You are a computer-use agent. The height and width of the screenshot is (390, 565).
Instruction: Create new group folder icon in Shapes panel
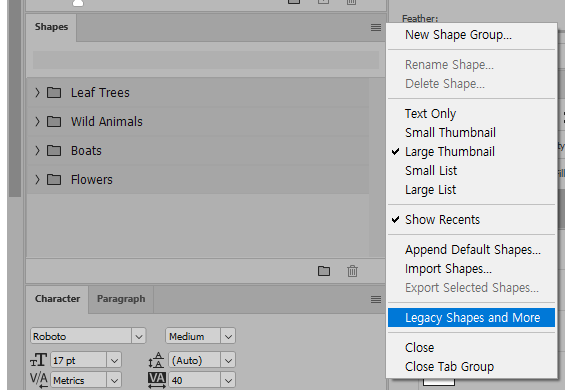[x=324, y=271]
